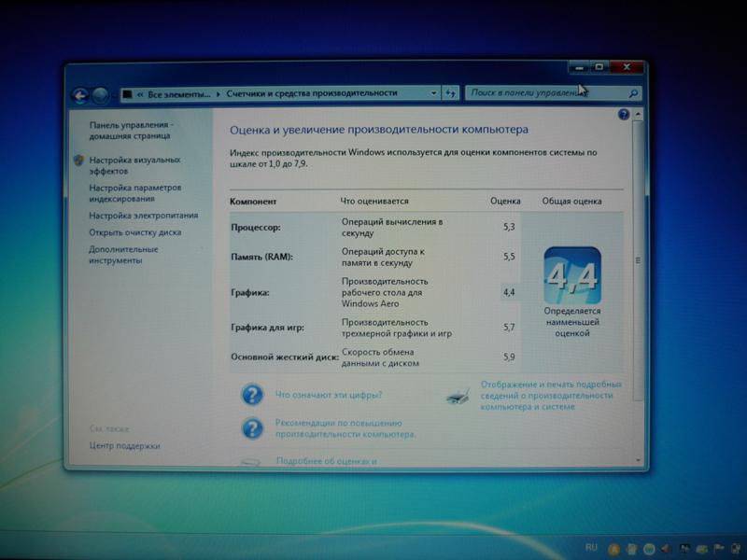This screenshot has width=747, height=560.
Task: Click the Что оценивается column header
Action: pos(374,201)
